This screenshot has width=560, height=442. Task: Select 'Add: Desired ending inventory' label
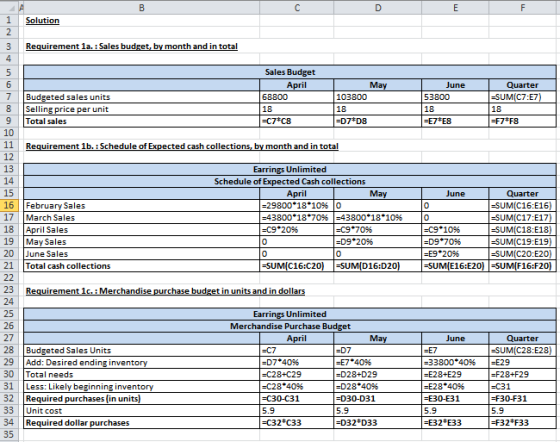[x=141, y=362]
